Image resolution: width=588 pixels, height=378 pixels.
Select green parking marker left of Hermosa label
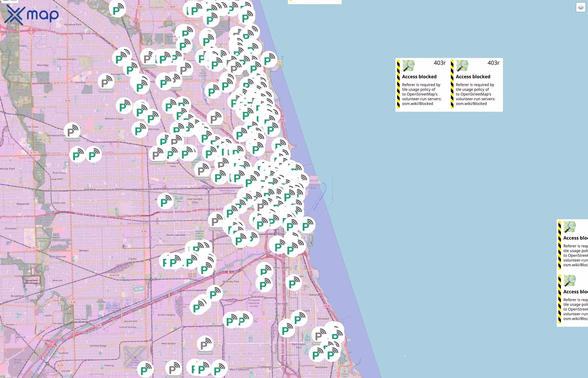pos(140,129)
